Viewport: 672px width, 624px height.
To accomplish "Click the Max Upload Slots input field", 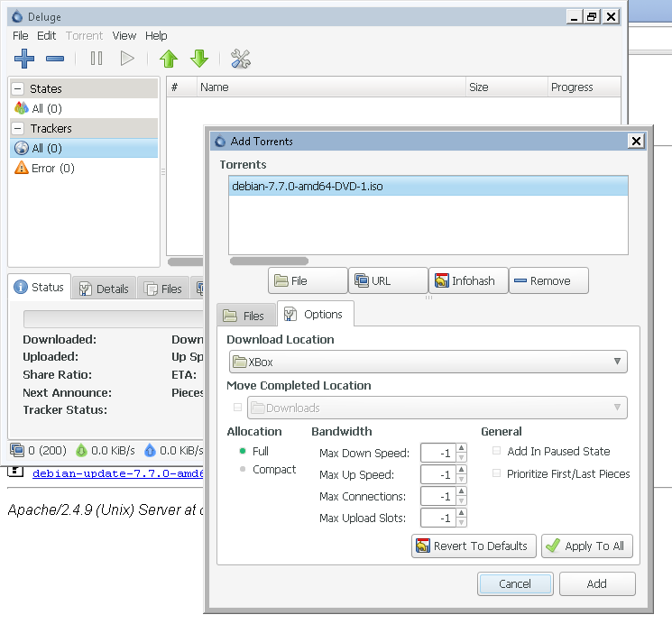I will 438,518.
